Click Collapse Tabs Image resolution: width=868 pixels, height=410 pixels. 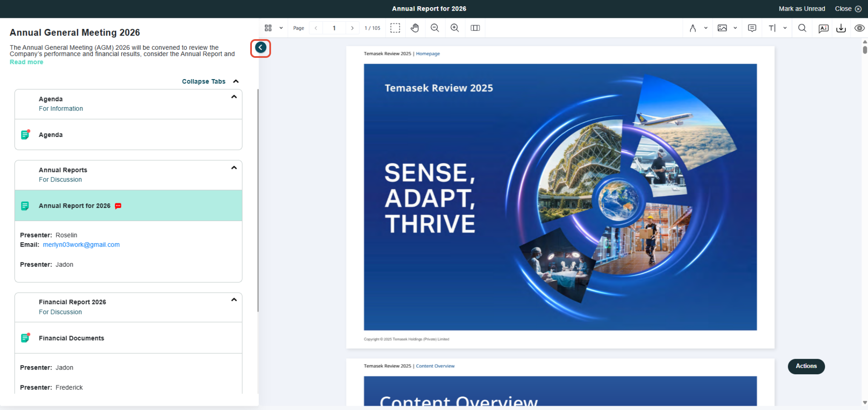pyautogui.click(x=210, y=81)
